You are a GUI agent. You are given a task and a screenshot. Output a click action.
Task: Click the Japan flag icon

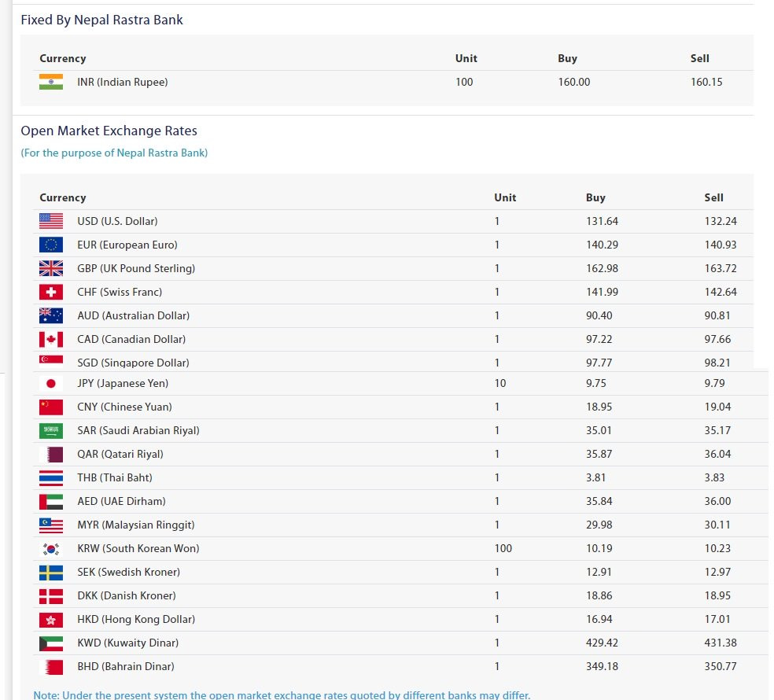click(x=51, y=384)
